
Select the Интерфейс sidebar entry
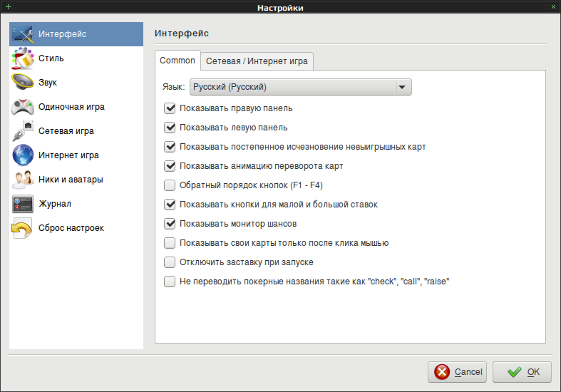[x=76, y=34]
